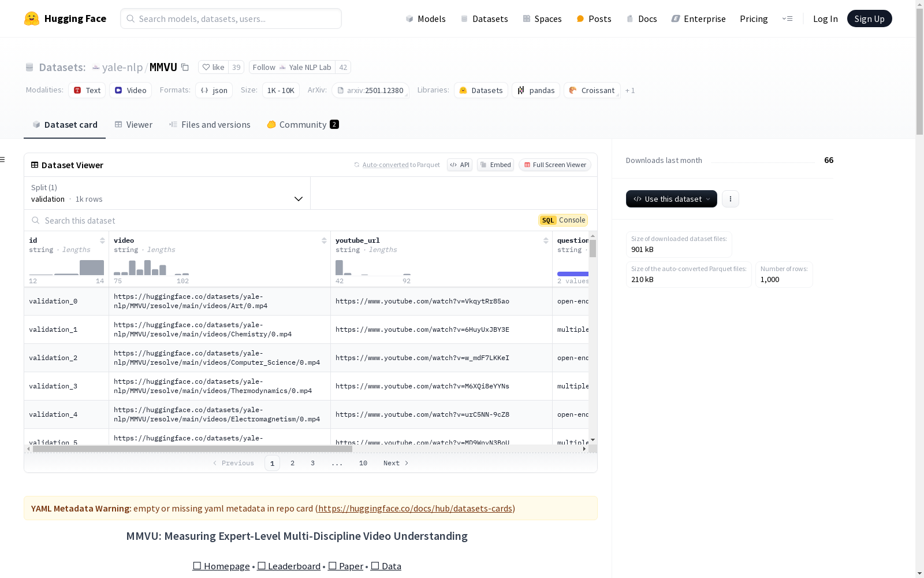Follow Yale NLP Lab
The height and width of the screenshot is (578, 924).
[x=292, y=67]
